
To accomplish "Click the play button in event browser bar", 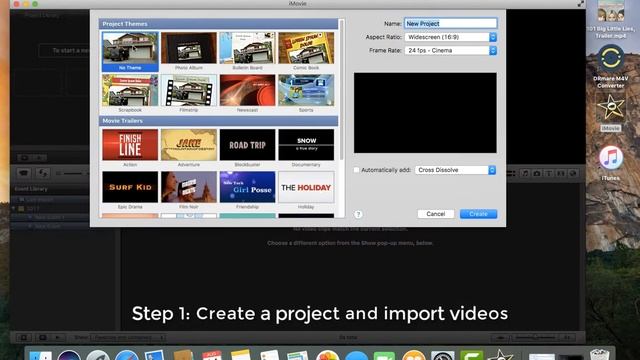I will click(58, 338).
